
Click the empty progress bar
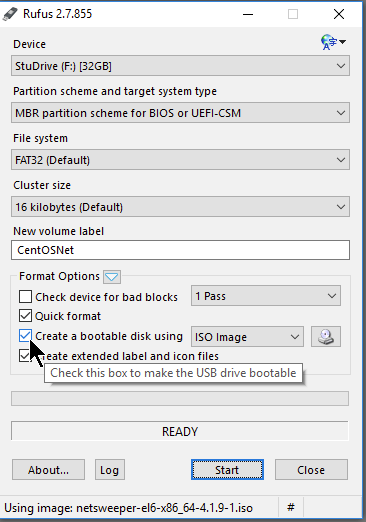point(180,398)
